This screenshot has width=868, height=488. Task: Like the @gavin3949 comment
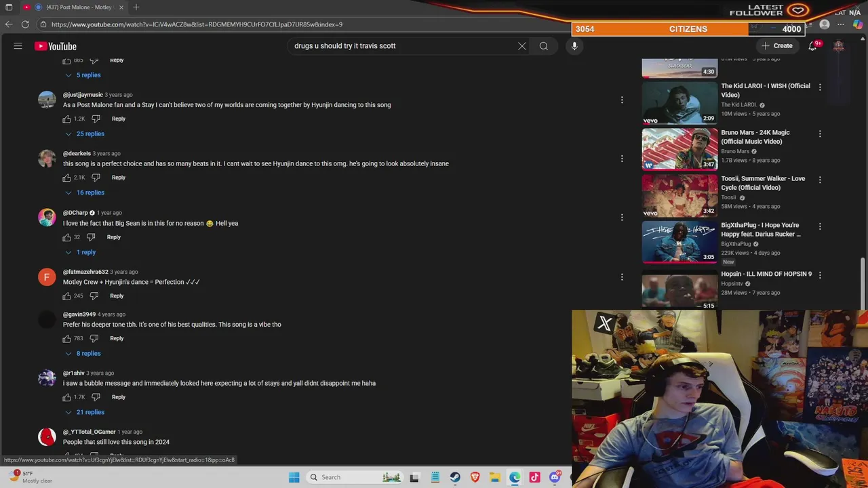coord(67,338)
